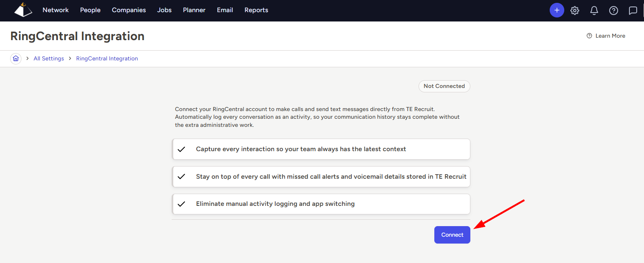This screenshot has height=263, width=644.
Task: Click the TE Recruit pyramid logo
Action: point(23,10)
